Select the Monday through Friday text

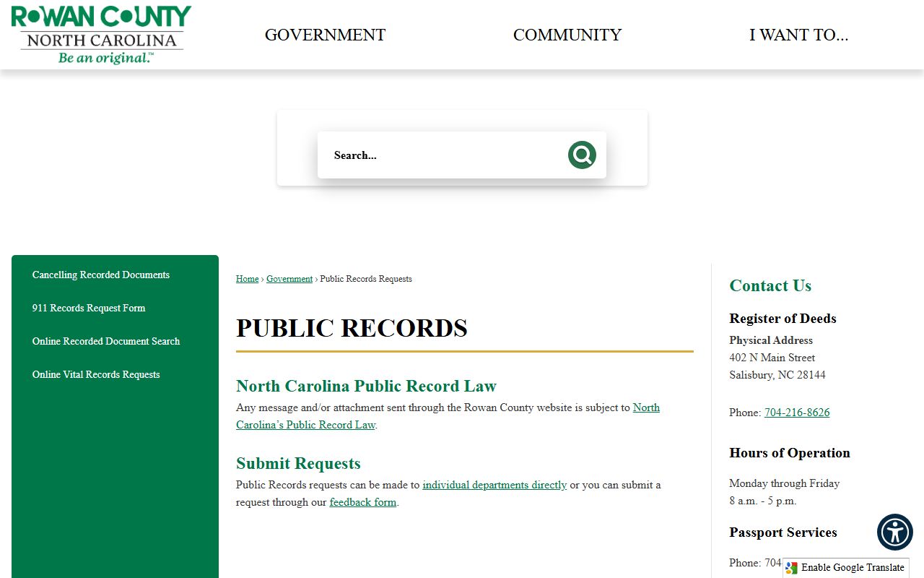785,483
